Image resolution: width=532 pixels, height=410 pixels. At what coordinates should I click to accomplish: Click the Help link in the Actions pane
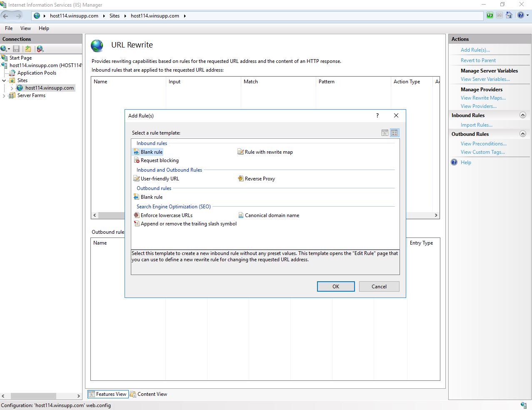[466, 162]
